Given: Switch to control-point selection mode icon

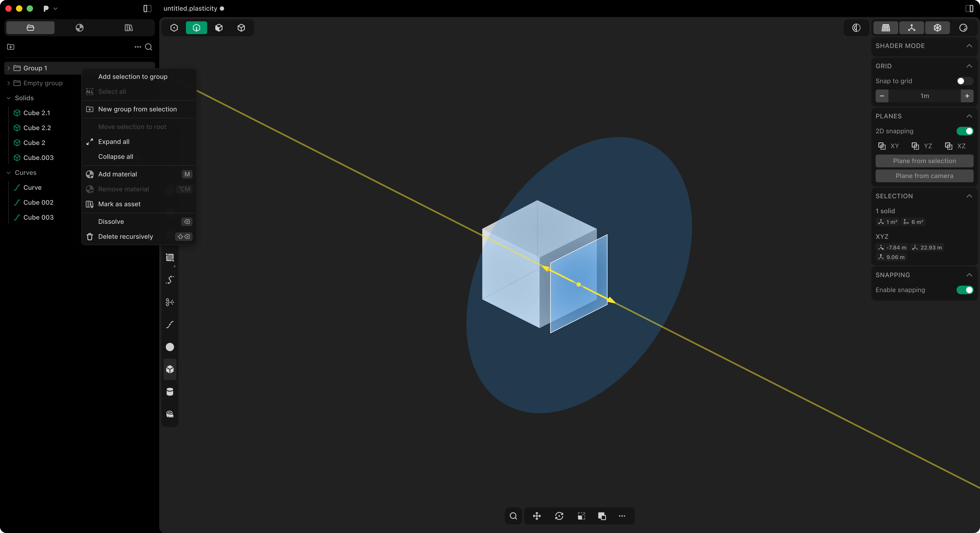Looking at the screenshot, I should click(174, 28).
